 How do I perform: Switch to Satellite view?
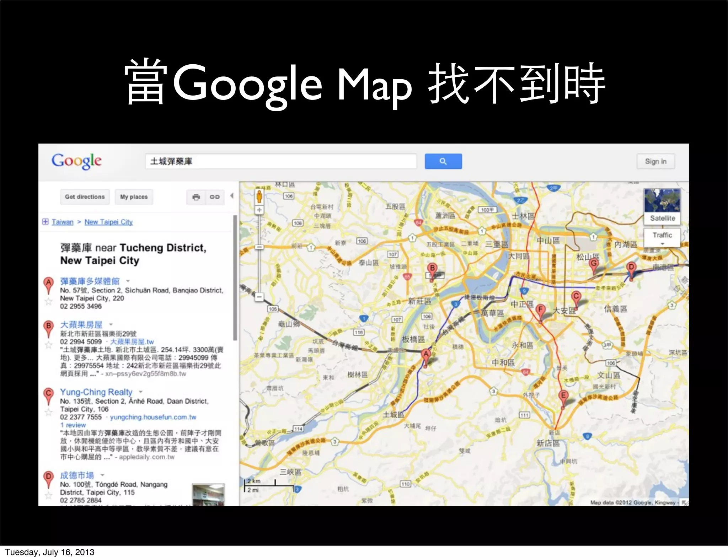pyautogui.click(x=662, y=207)
